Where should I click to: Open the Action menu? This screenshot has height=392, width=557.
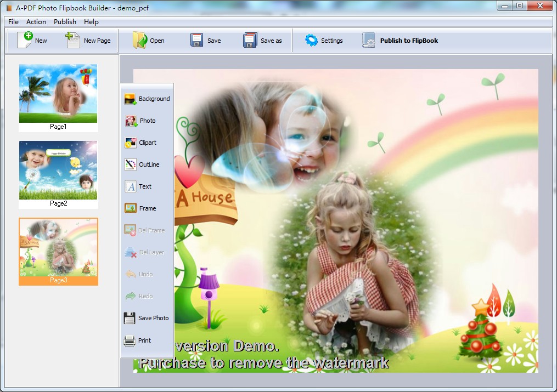tap(36, 21)
